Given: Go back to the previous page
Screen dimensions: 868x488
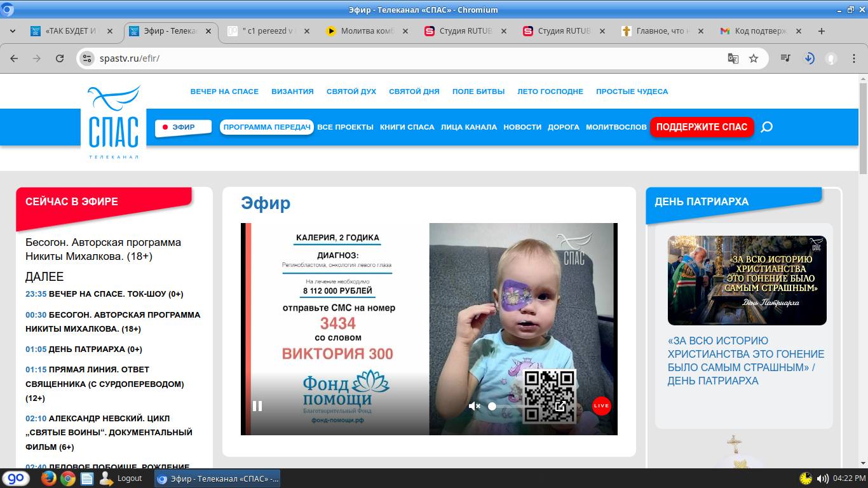Looking at the screenshot, I should tap(14, 58).
